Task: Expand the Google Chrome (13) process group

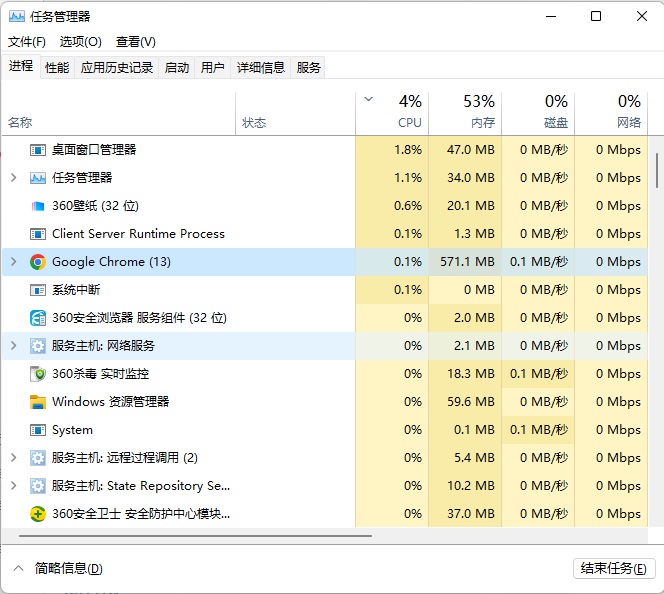Action: (x=14, y=262)
